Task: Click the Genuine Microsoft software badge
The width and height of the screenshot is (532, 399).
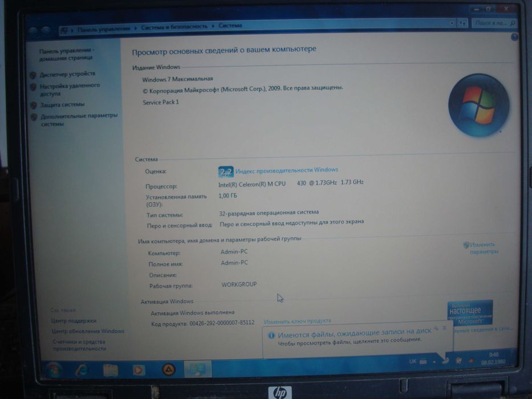Action: click(470, 312)
